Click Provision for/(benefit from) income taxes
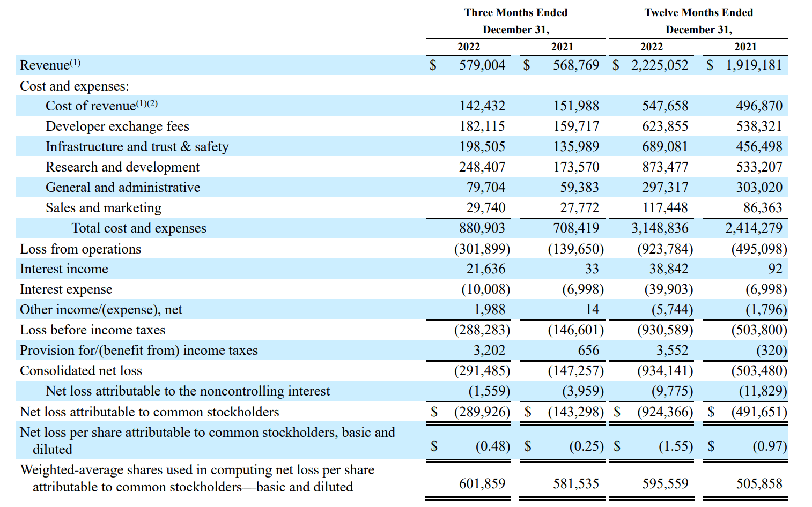Viewport: 812px width, 507px height. click(139, 351)
